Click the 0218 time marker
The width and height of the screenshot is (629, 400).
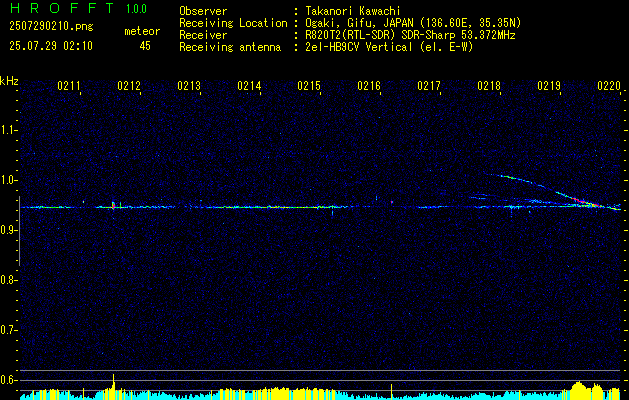(489, 85)
